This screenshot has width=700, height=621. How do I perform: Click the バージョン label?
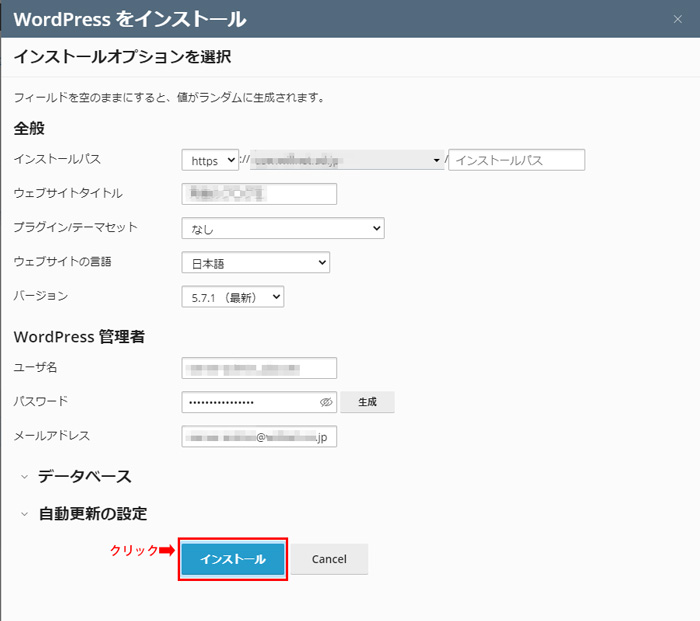[x=41, y=296]
